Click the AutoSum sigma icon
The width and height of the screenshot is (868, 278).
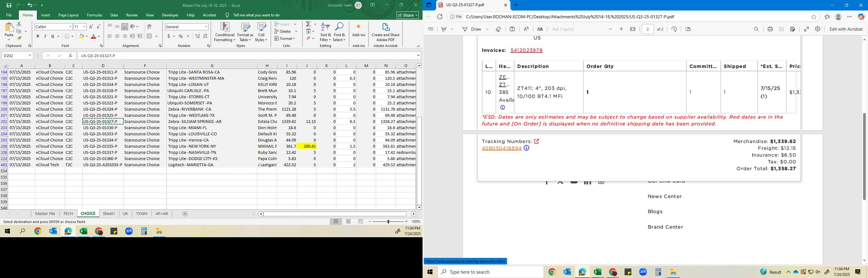click(308, 24)
